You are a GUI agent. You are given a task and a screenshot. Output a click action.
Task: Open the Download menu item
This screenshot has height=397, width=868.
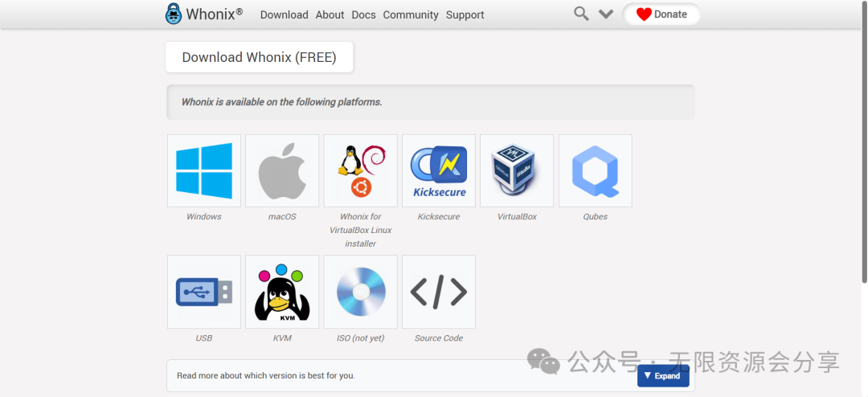tap(284, 15)
